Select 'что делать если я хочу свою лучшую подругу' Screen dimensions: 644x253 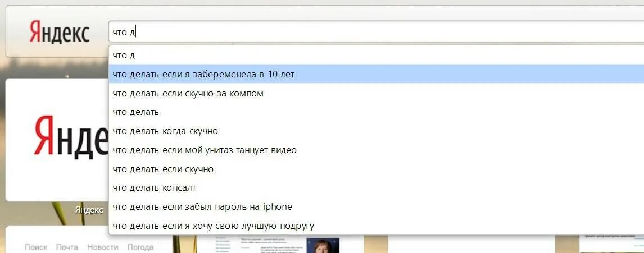point(376,226)
